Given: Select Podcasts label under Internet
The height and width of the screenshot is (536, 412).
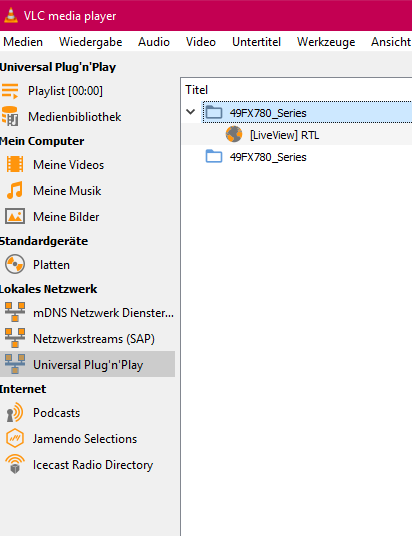Looking at the screenshot, I should point(56,413).
